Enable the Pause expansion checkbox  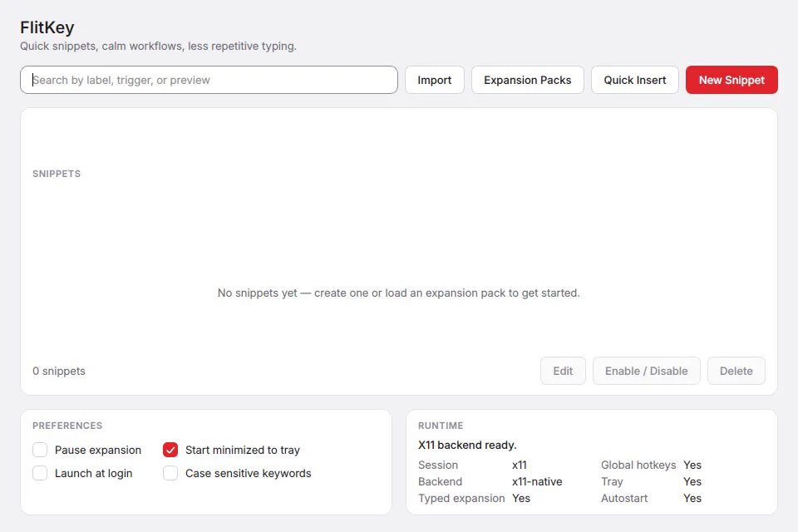pos(40,450)
